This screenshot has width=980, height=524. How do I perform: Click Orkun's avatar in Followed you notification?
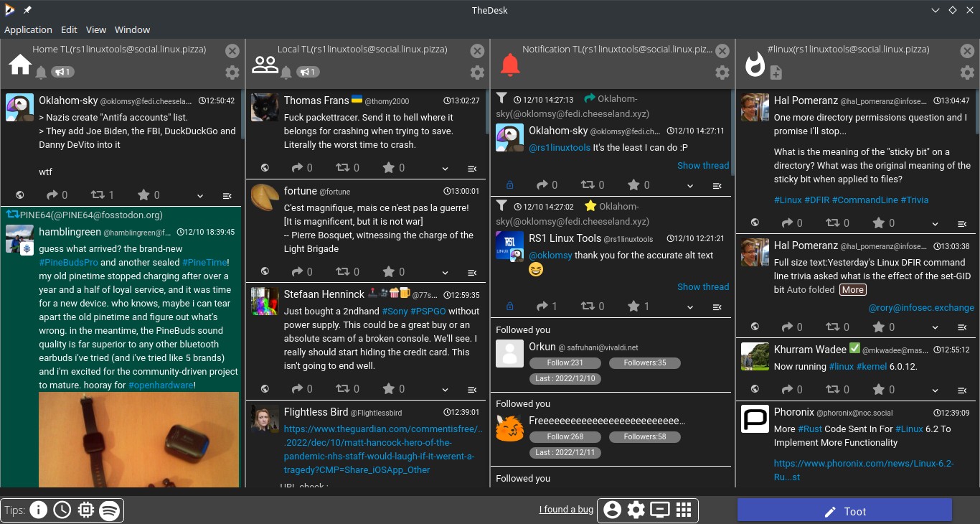coord(510,355)
